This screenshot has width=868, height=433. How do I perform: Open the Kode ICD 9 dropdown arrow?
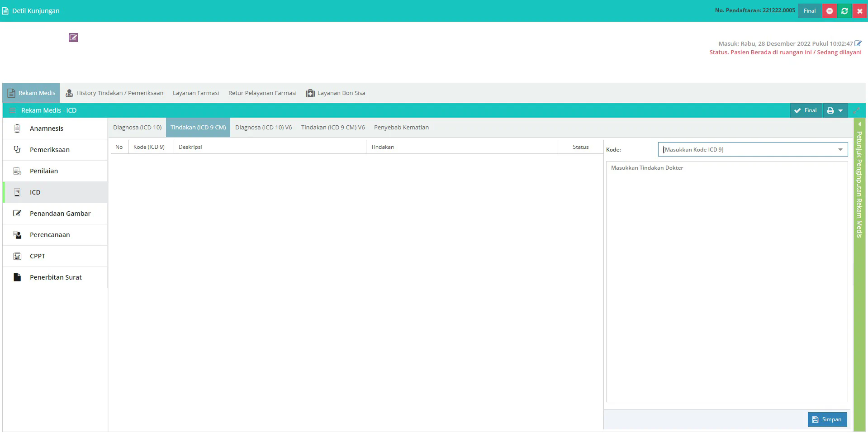click(840, 150)
